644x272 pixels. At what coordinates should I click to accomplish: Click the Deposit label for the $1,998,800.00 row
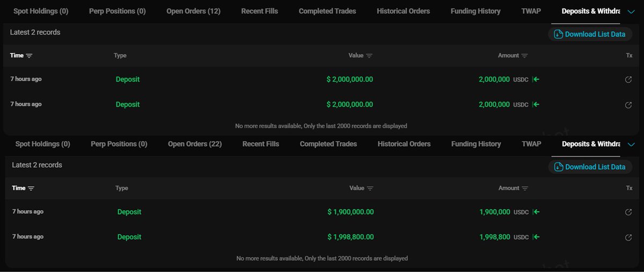[x=129, y=237]
